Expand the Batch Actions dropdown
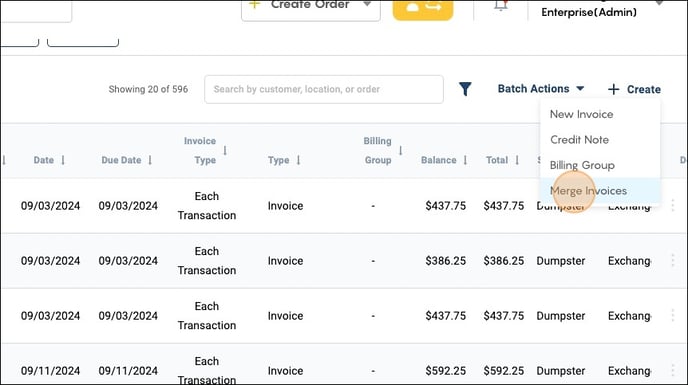Image resolution: width=688 pixels, height=385 pixels. click(541, 89)
